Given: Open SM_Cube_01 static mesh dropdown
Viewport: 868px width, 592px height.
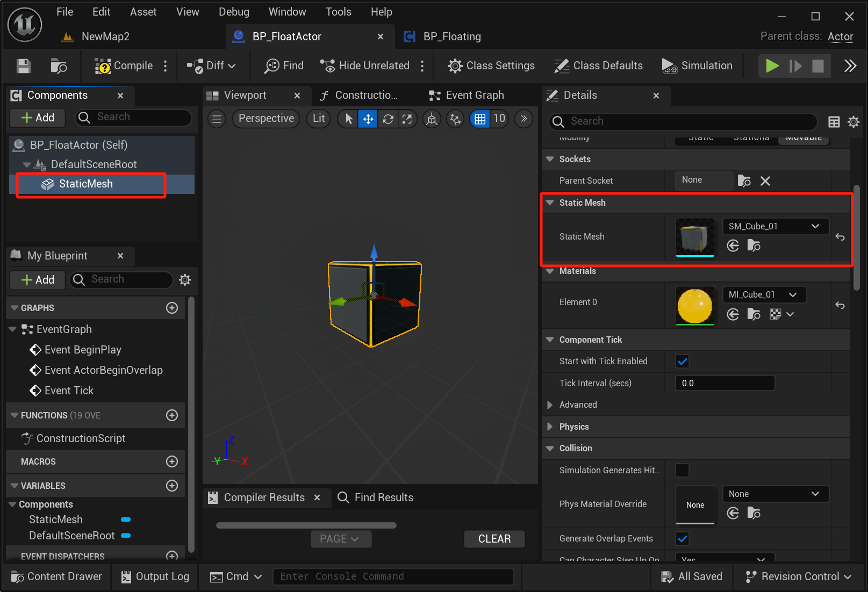Looking at the screenshot, I should click(x=775, y=227).
